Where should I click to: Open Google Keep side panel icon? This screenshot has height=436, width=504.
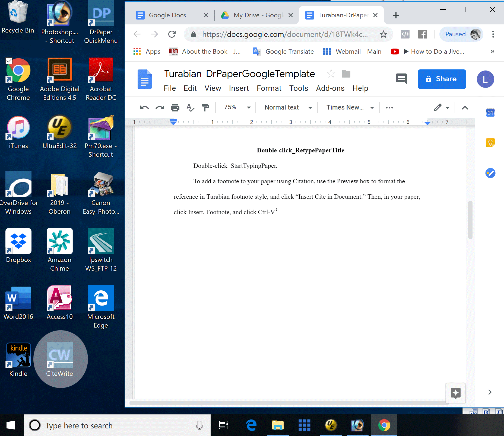click(490, 142)
